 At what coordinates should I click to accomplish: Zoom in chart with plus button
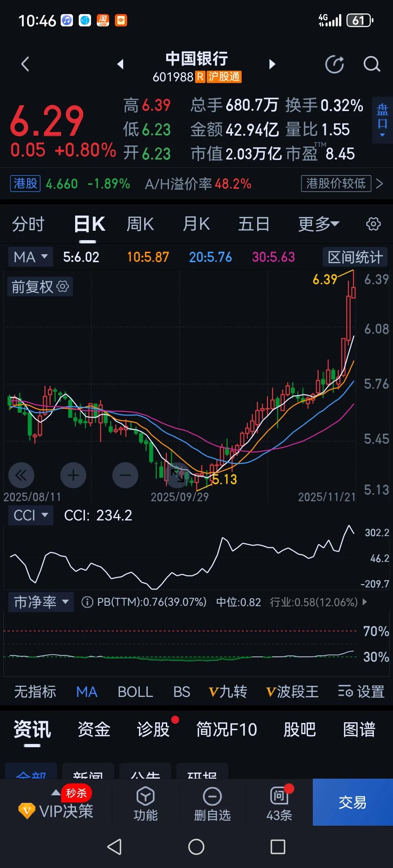click(73, 475)
